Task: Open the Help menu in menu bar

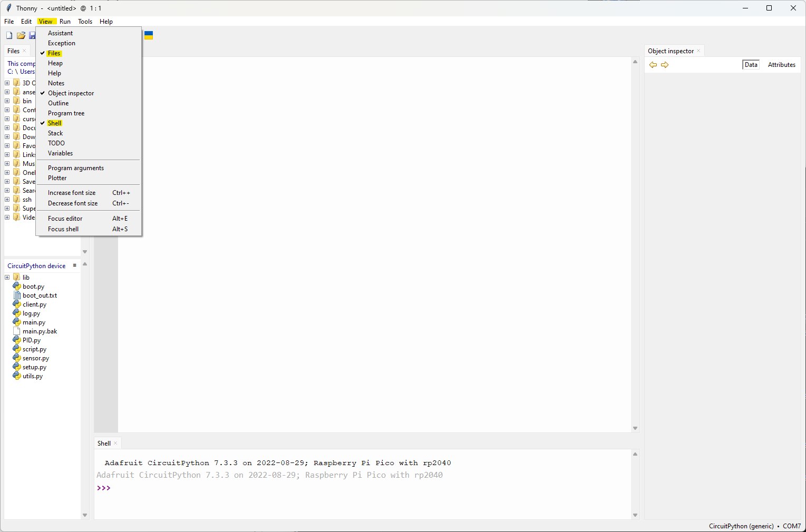Action: coord(106,22)
